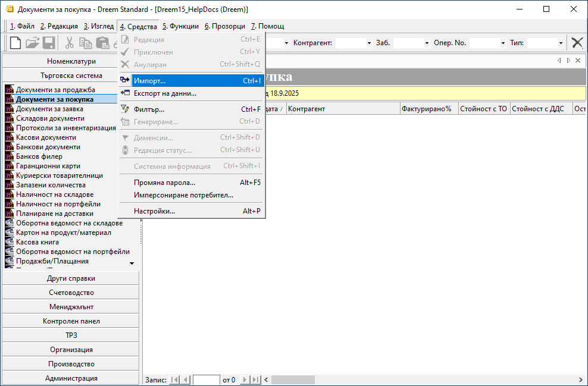588x386 pixels.
Task: Open the Тип dropdown list
Action: [x=561, y=43]
